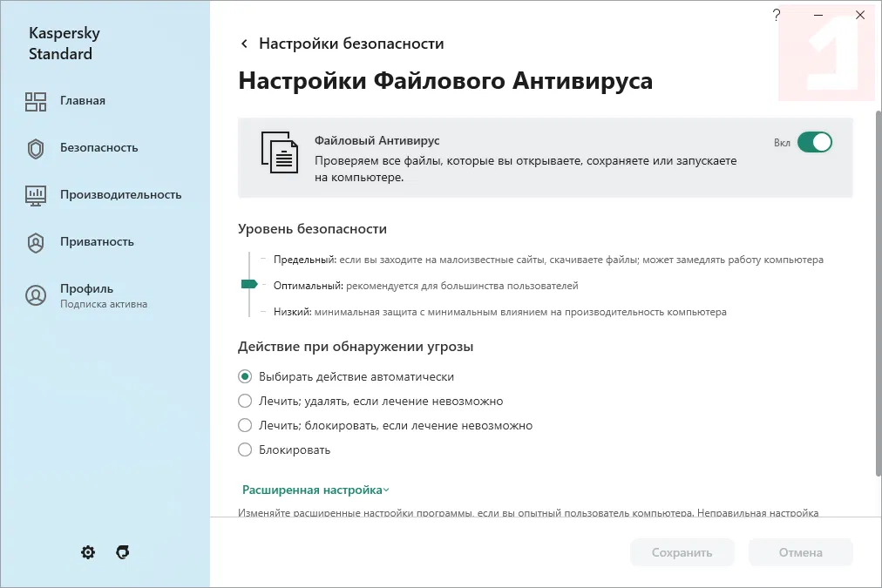
Task: Click the back arrow to Настройки безопасности
Action: 244,44
